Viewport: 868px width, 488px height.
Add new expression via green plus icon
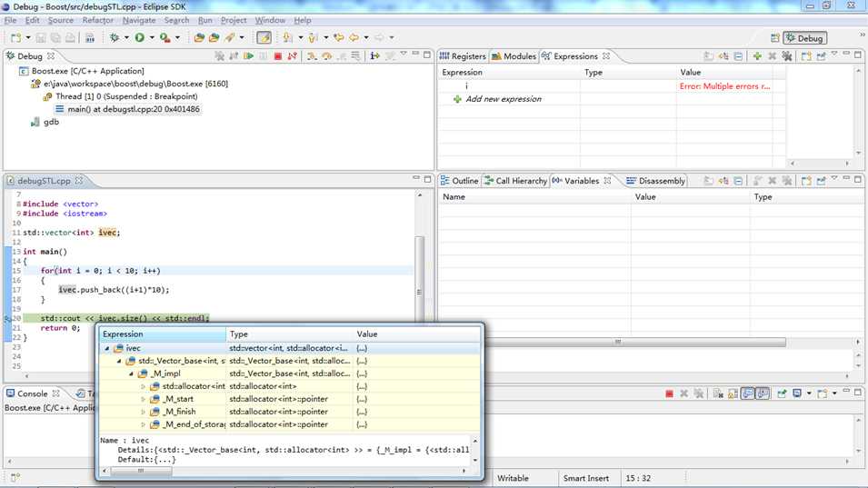click(x=757, y=55)
